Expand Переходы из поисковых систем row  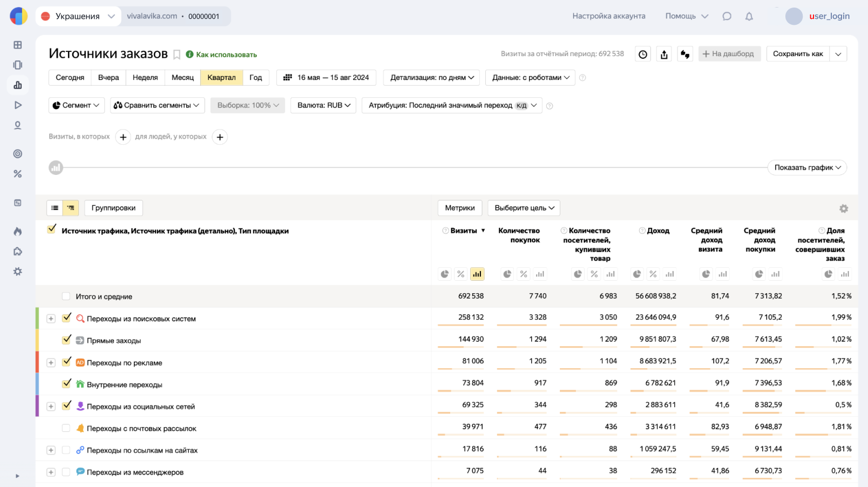click(x=51, y=319)
